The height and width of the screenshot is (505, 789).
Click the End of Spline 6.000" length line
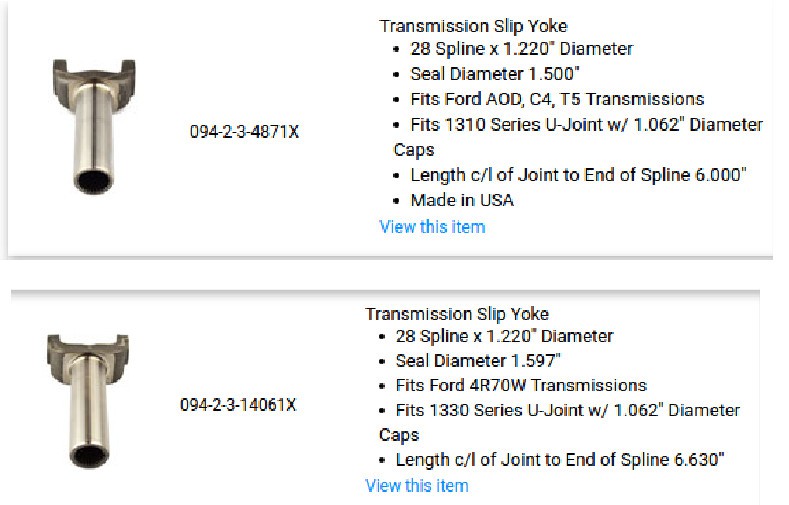pos(579,175)
